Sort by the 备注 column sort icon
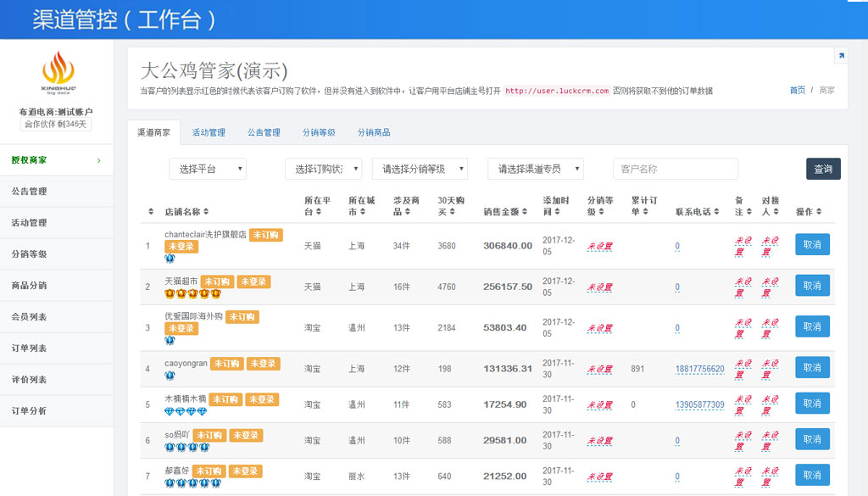The width and height of the screenshot is (868, 496). click(749, 211)
